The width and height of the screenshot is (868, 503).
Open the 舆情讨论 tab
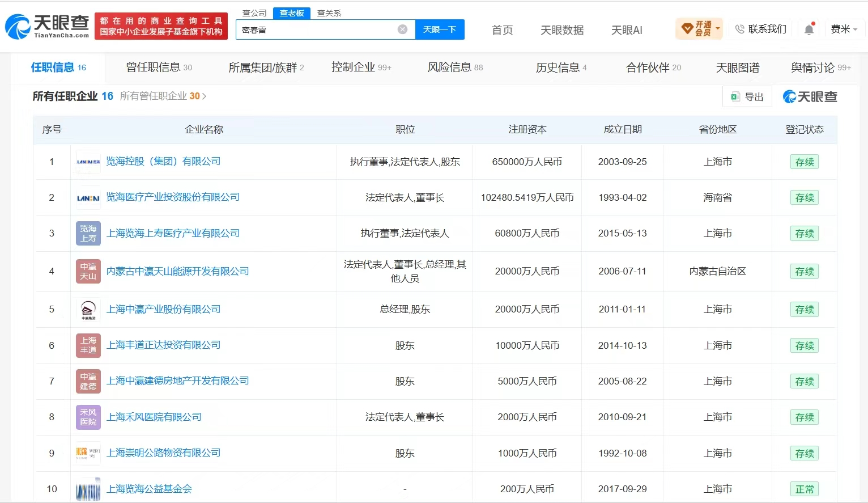(x=821, y=67)
